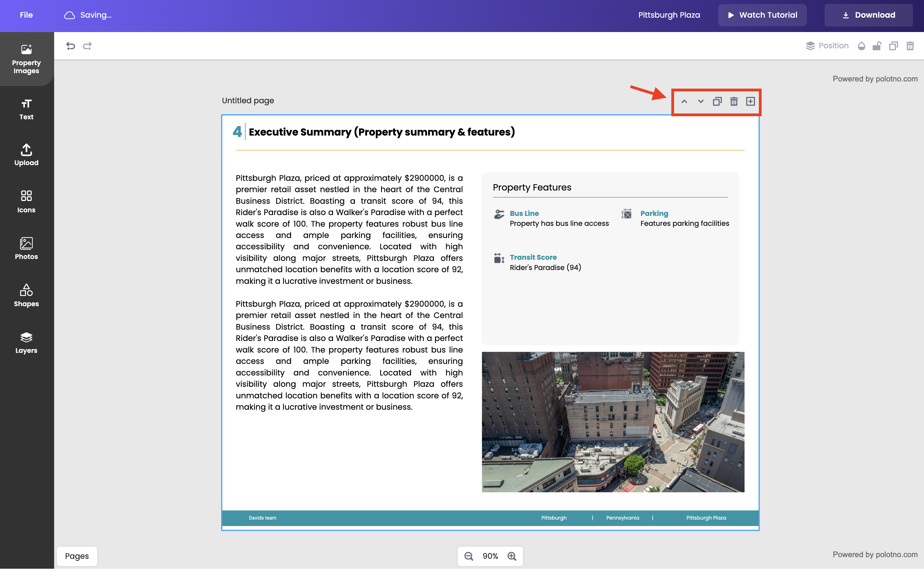Switch to the Layers tab

(26, 342)
